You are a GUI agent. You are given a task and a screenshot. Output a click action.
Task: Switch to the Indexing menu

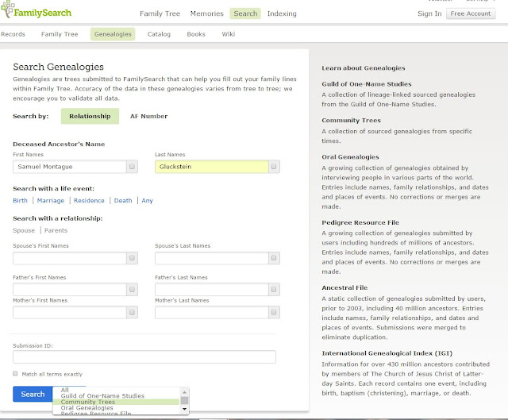coord(282,13)
